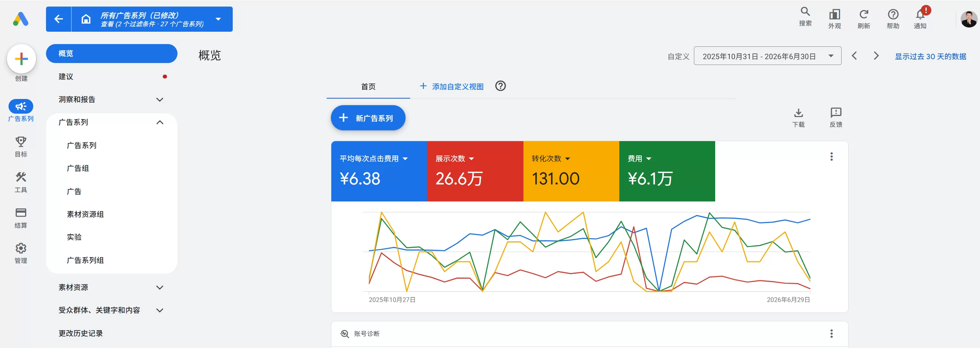The width and height of the screenshot is (980, 348).
Task: Click the 2026年6月29日 chart axis label
Action: (788, 300)
